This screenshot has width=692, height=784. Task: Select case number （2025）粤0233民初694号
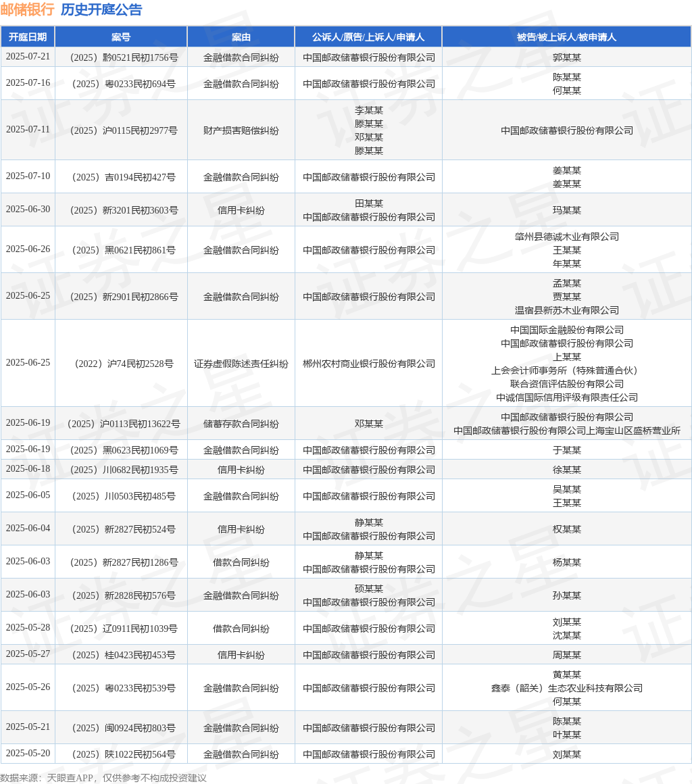tap(124, 84)
